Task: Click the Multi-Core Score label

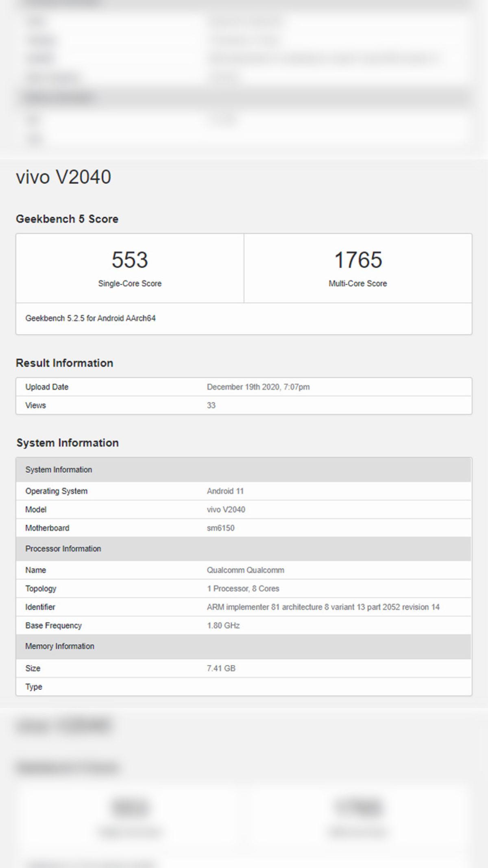Action: click(358, 284)
